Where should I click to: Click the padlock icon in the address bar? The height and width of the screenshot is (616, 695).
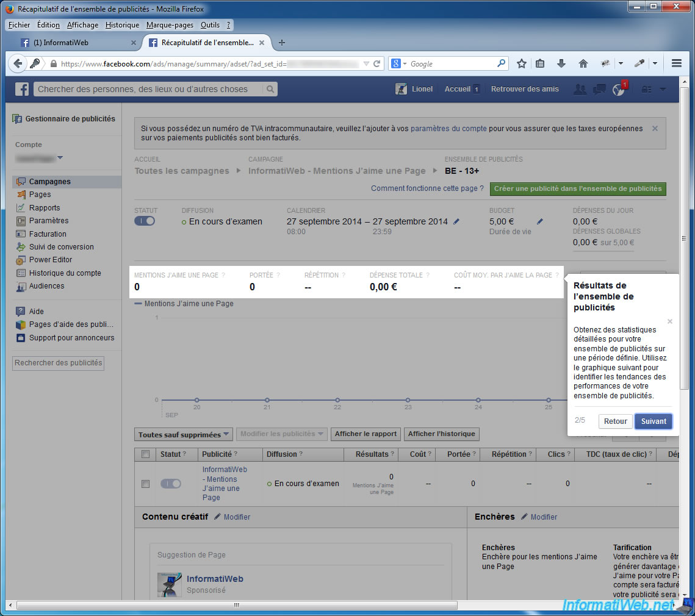[x=54, y=64]
